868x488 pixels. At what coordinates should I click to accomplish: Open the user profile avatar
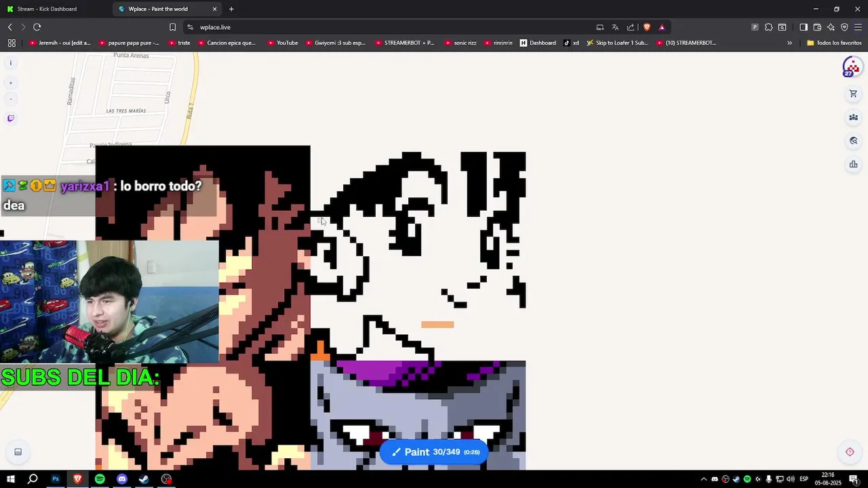click(852, 67)
